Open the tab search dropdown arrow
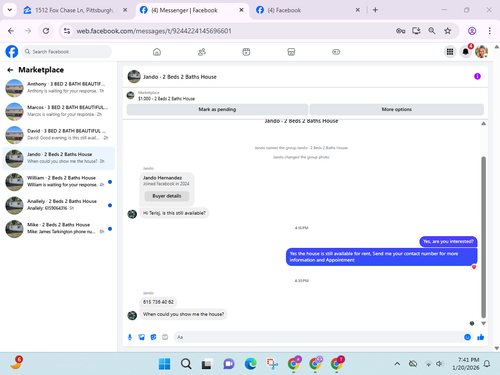This screenshot has height=375, width=500. pyautogui.click(x=10, y=10)
